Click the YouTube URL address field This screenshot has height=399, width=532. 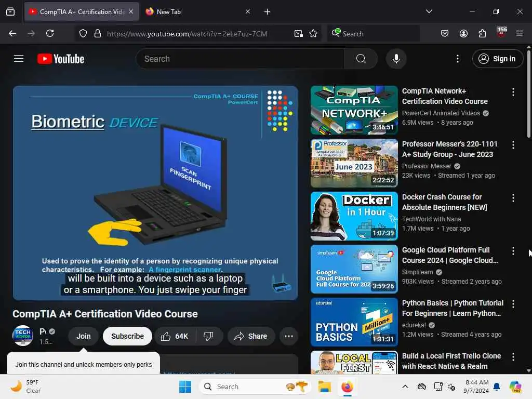[x=187, y=34]
